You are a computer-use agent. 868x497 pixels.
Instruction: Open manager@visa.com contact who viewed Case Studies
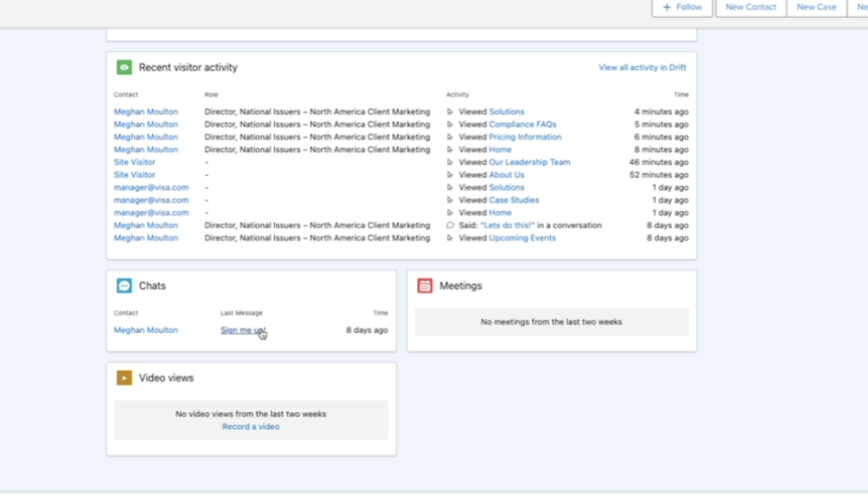point(151,200)
